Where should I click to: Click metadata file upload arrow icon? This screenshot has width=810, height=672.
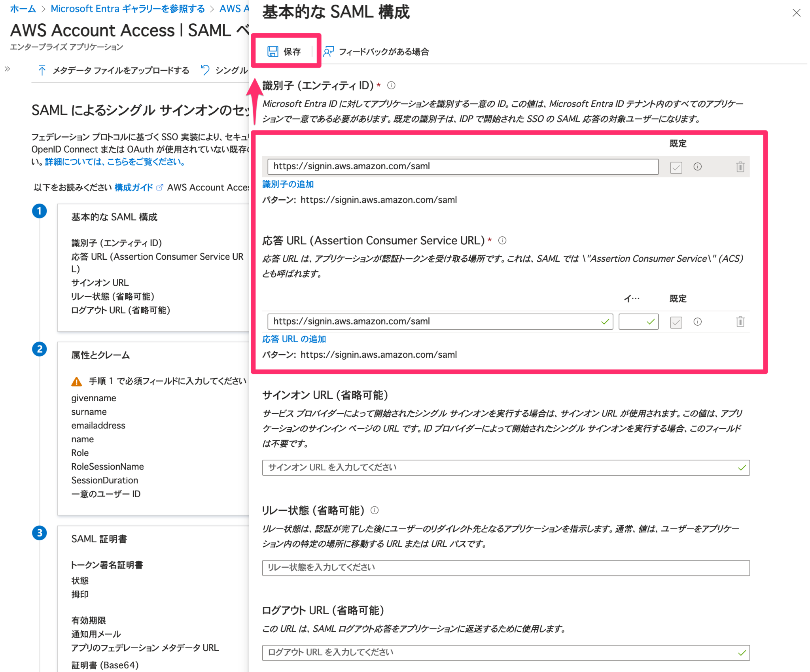point(42,70)
